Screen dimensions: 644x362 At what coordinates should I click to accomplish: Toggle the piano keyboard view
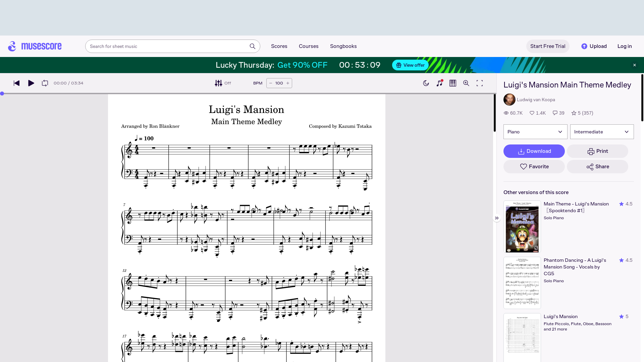pyautogui.click(x=453, y=83)
